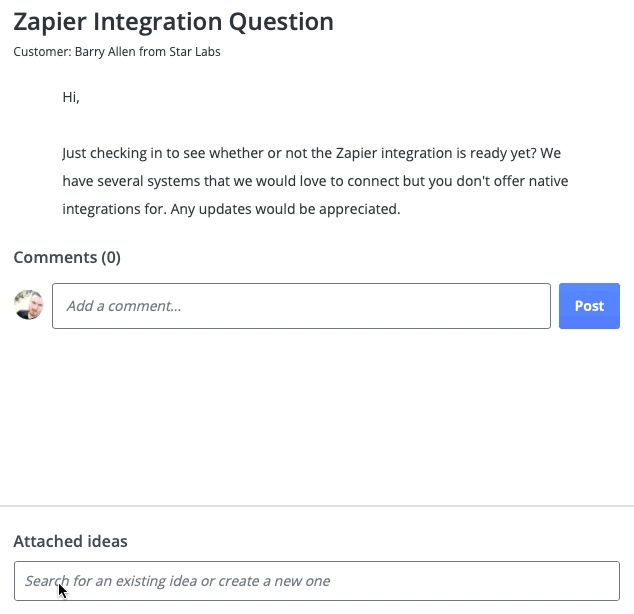Screen dimensions: 634x614
Task: Click the word "Integration" in the title
Action: tap(161, 22)
